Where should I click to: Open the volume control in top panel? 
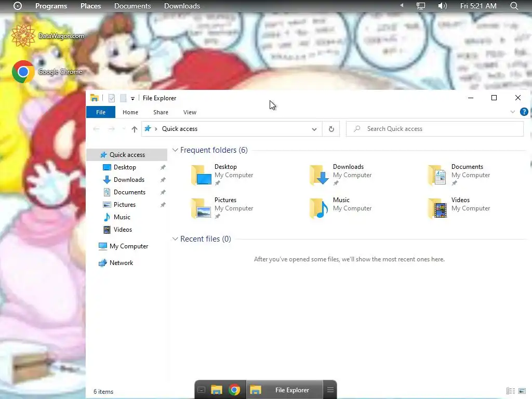pyautogui.click(x=442, y=6)
